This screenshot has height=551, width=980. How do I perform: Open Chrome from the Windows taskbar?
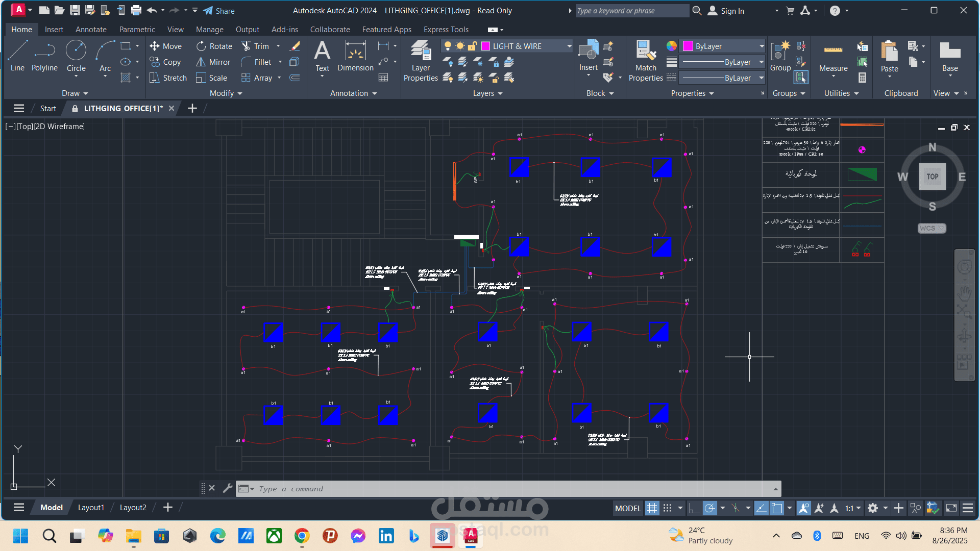click(302, 536)
